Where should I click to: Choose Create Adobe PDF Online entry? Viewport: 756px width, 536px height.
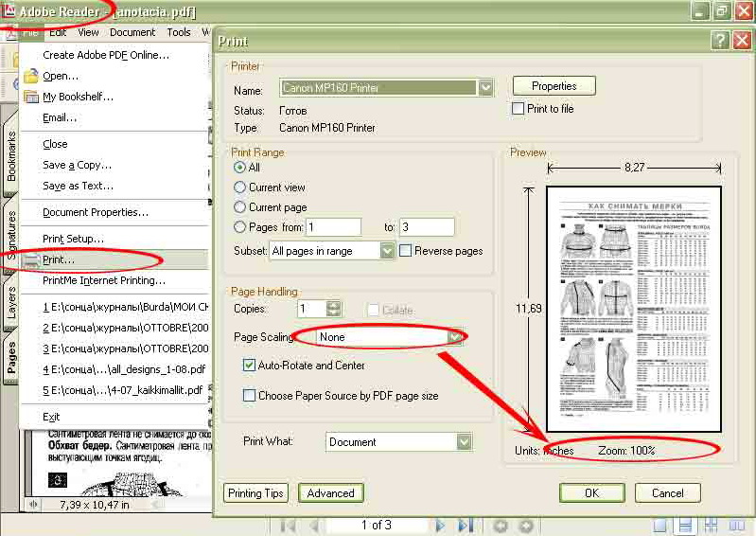(x=115, y=55)
